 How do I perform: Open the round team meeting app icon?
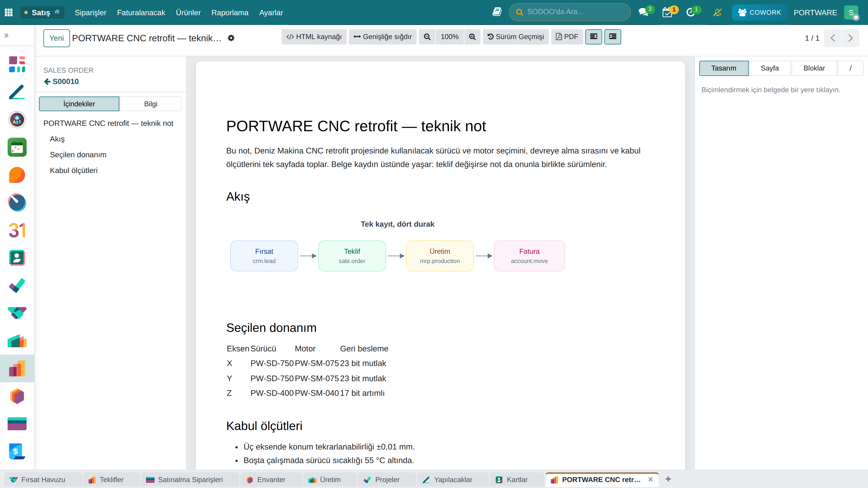point(17,120)
